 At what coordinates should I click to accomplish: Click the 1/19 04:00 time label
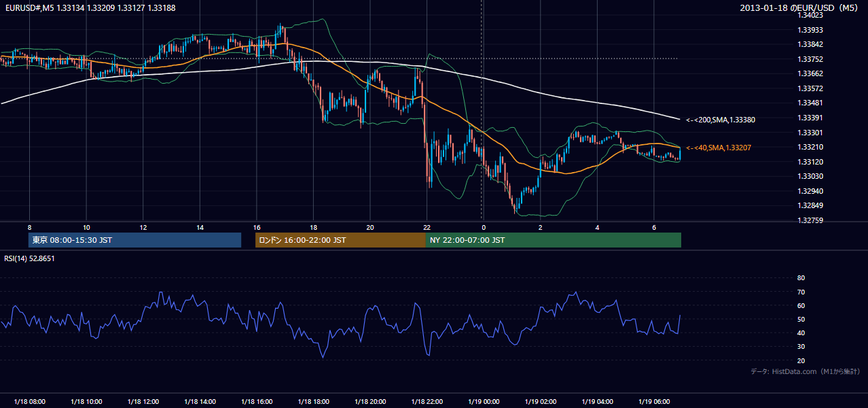(x=597, y=402)
